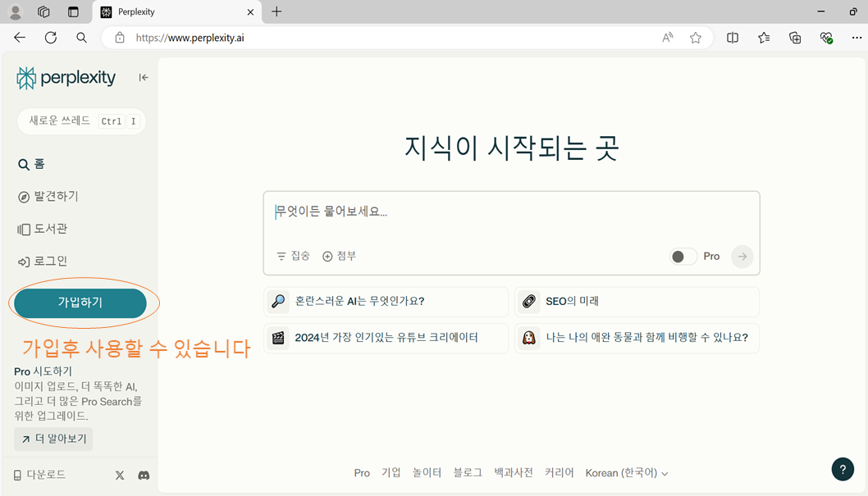
Task: Click the address bar URL
Action: click(190, 39)
